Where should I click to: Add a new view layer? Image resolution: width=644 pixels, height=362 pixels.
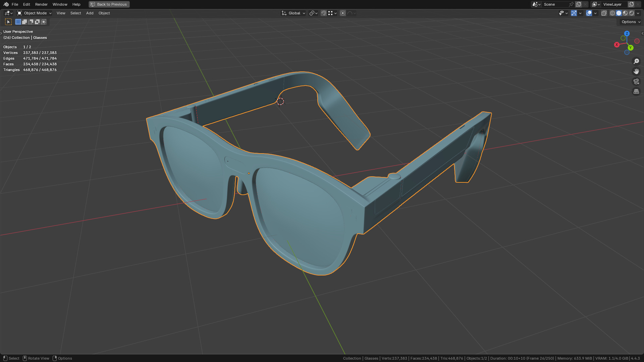[x=631, y=4]
